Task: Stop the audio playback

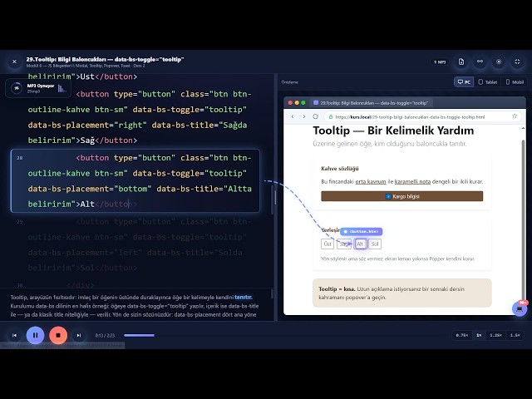Action: point(58,335)
